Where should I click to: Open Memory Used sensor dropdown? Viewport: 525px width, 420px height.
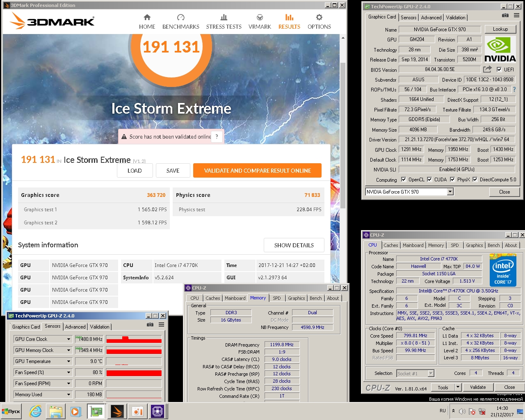pos(68,395)
